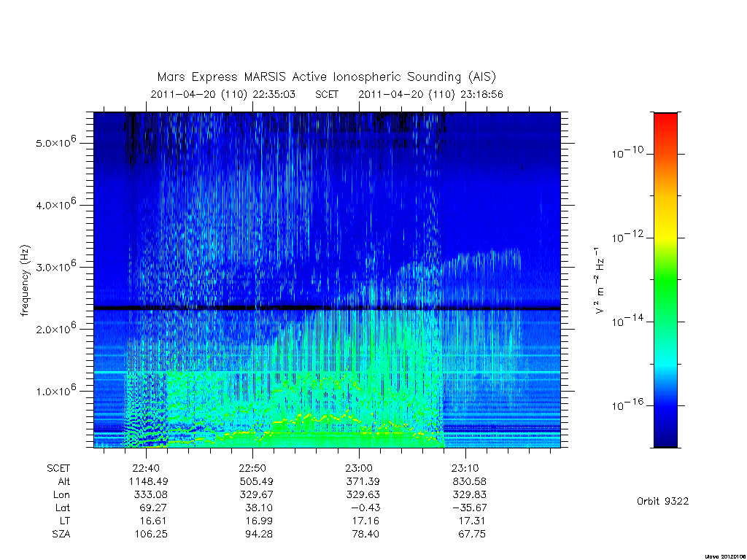Click longitude value '333.08'

(x=151, y=495)
